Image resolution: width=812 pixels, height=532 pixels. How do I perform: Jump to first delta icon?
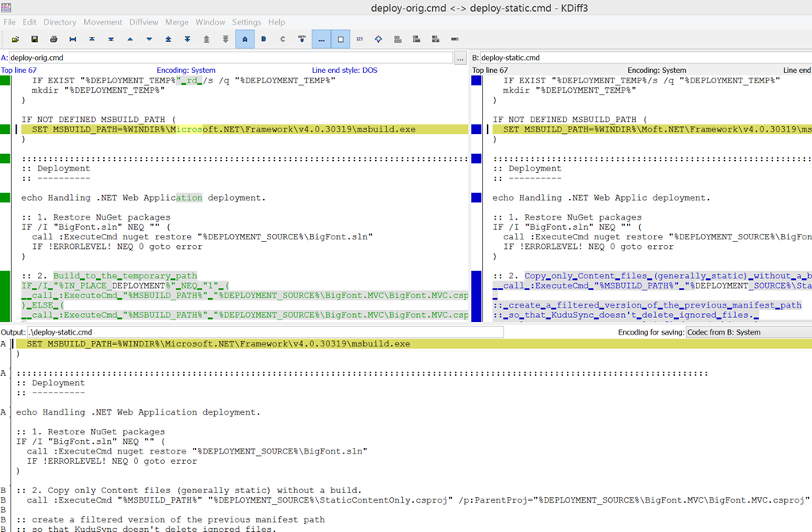tap(92, 39)
